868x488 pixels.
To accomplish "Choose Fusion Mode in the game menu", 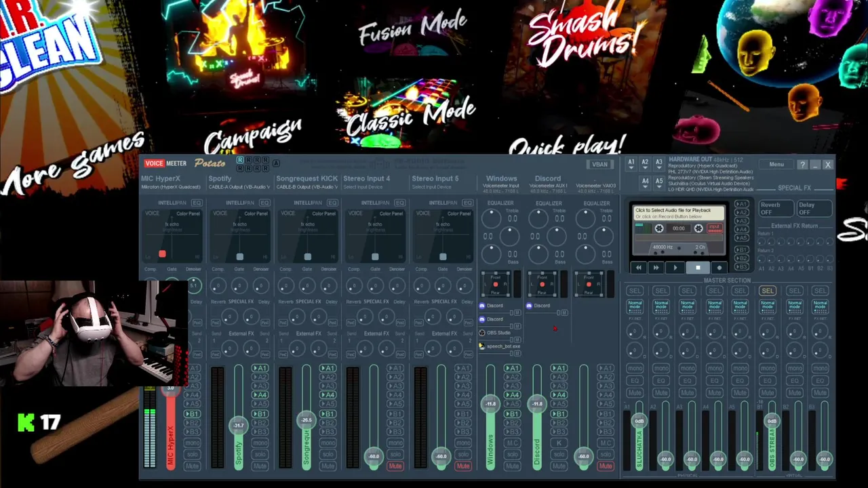I will tap(413, 27).
